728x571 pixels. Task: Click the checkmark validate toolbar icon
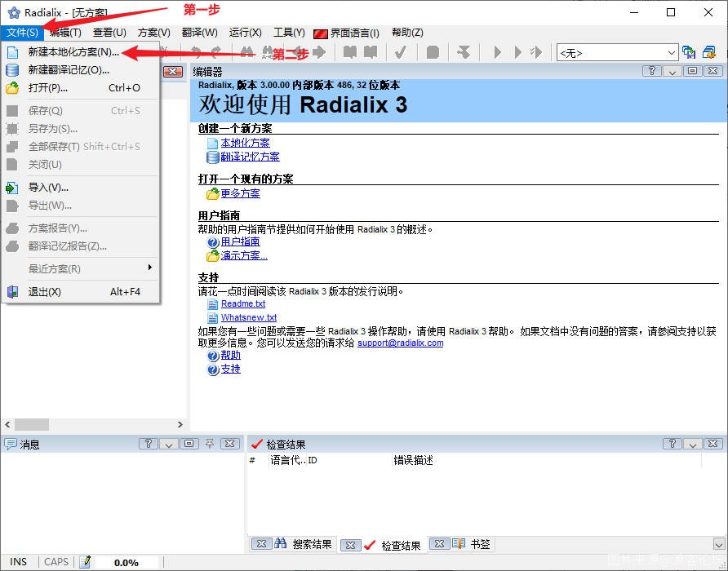[400, 52]
